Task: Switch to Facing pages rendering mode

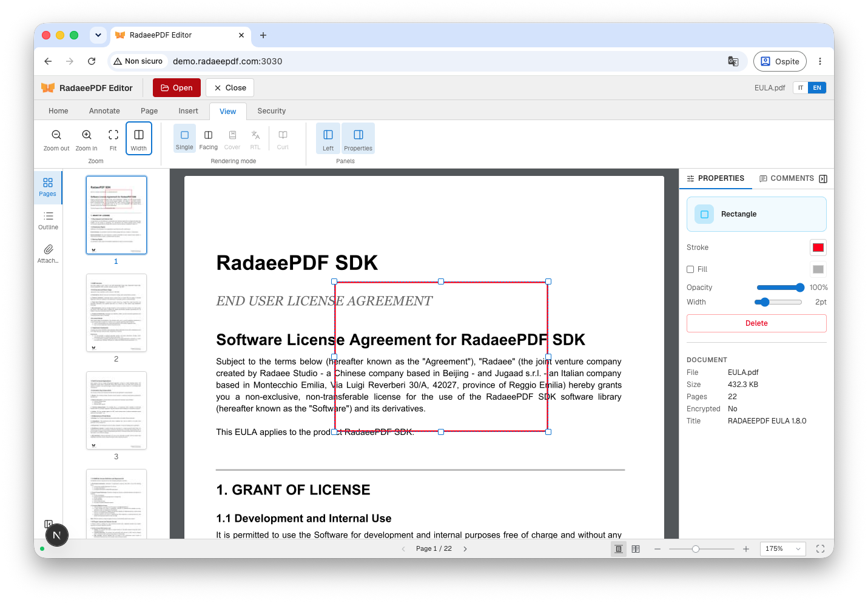Action: [x=208, y=139]
